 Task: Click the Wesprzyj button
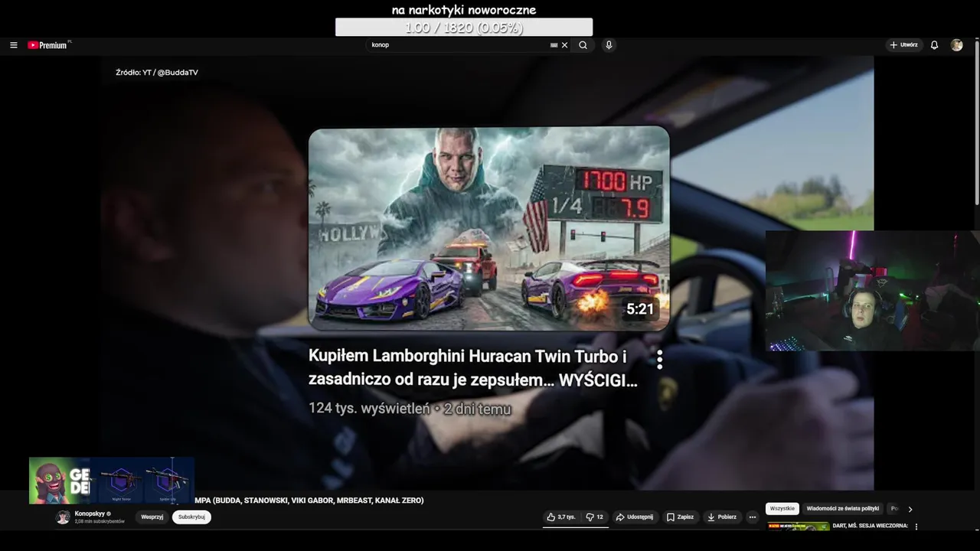[152, 517]
